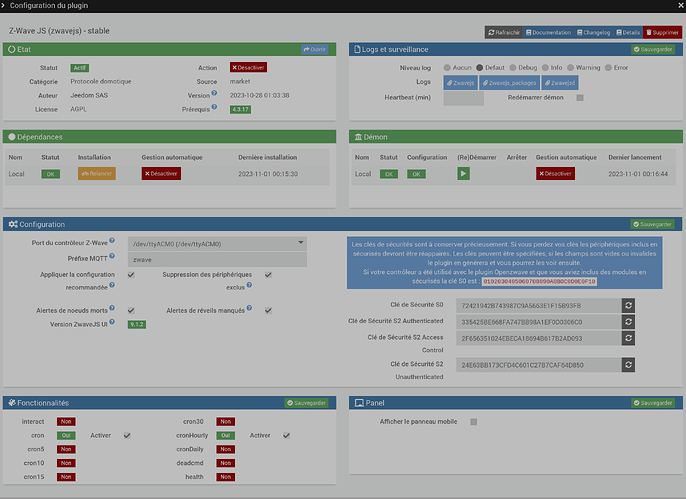Toggle the Activer checkbox for cron
This screenshot has height=499, width=686.
[127, 436]
